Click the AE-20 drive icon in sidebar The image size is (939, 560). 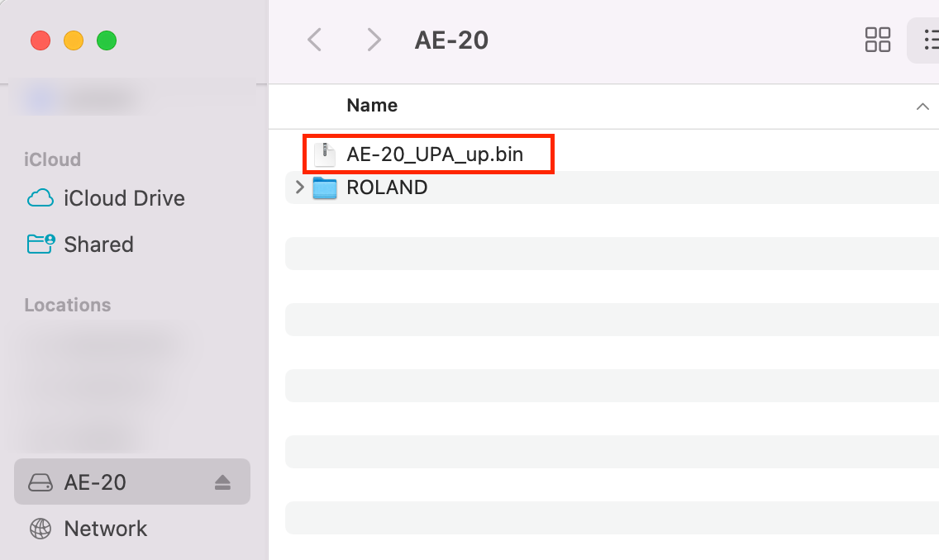click(x=41, y=482)
